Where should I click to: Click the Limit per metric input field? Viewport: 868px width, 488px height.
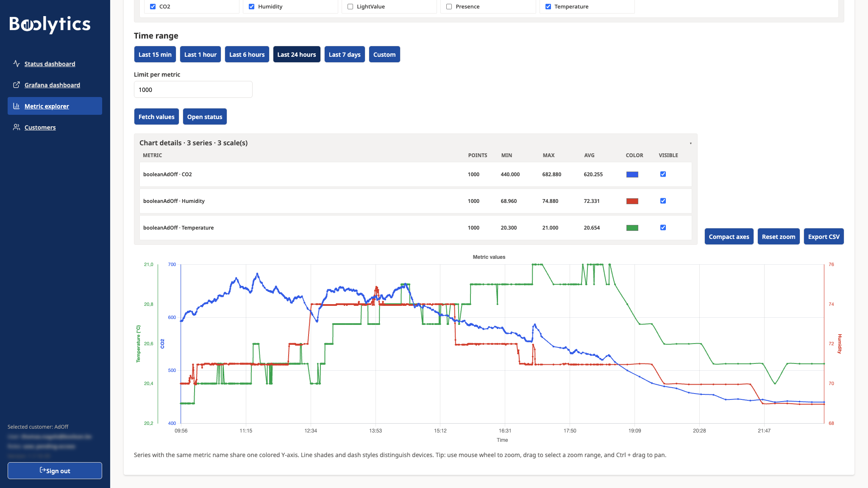(193, 89)
